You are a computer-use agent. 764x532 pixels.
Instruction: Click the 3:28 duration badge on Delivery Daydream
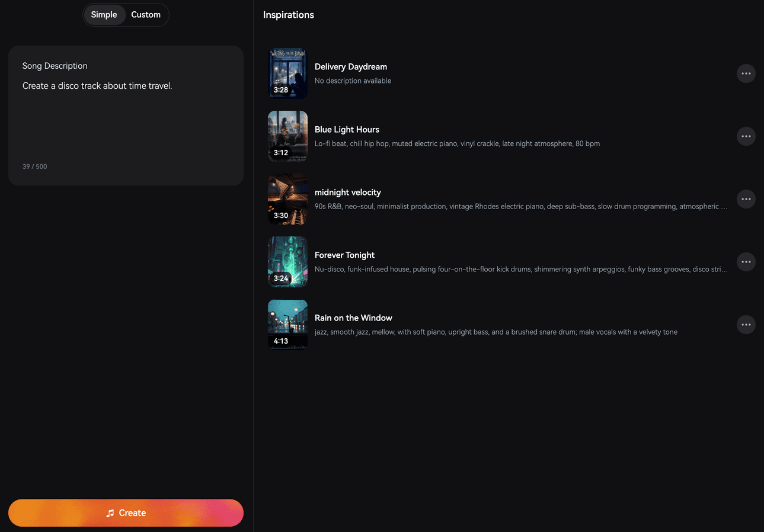pyautogui.click(x=280, y=89)
